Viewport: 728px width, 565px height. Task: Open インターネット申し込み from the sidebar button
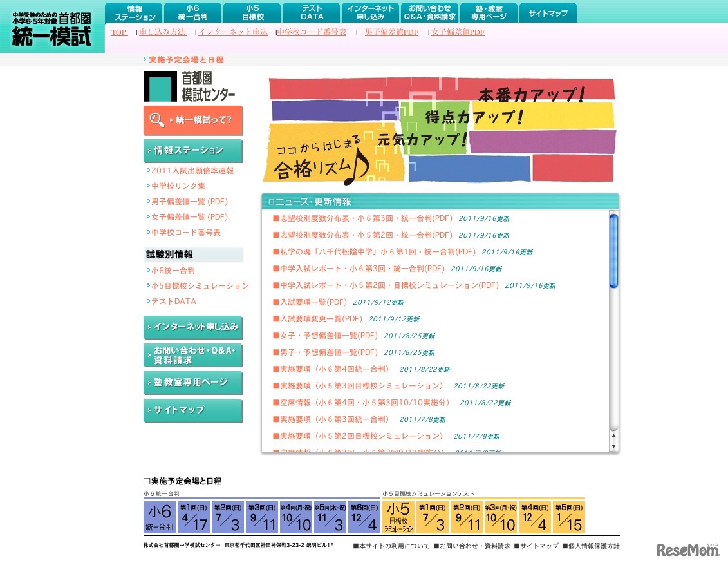pyautogui.click(x=191, y=327)
